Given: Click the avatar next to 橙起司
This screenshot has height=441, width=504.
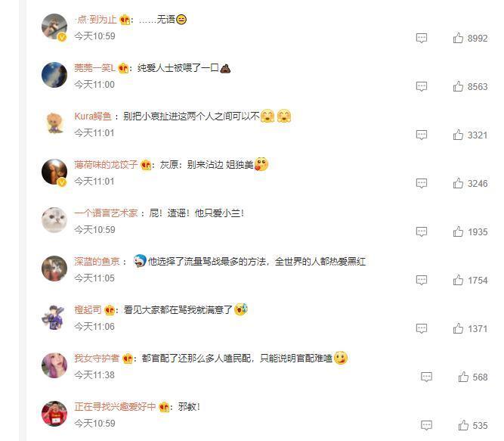Looking at the screenshot, I should coord(54,317).
